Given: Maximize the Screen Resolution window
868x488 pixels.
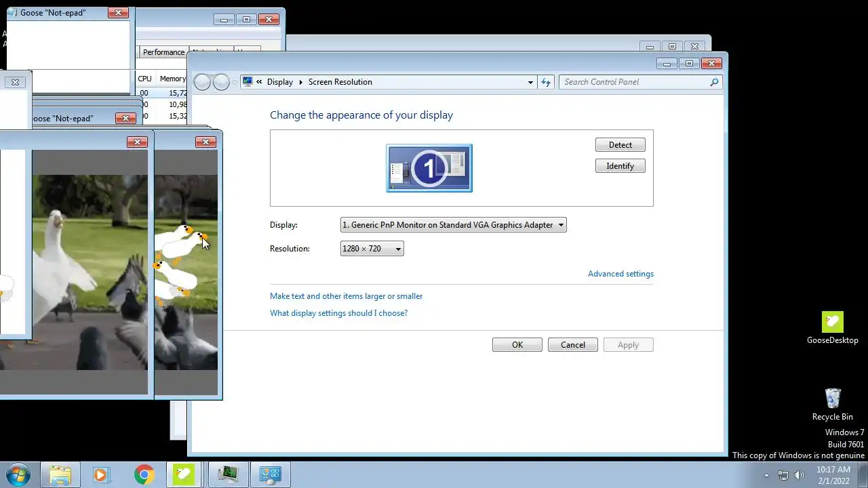Looking at the screenshot, I should tap(689, 64).
